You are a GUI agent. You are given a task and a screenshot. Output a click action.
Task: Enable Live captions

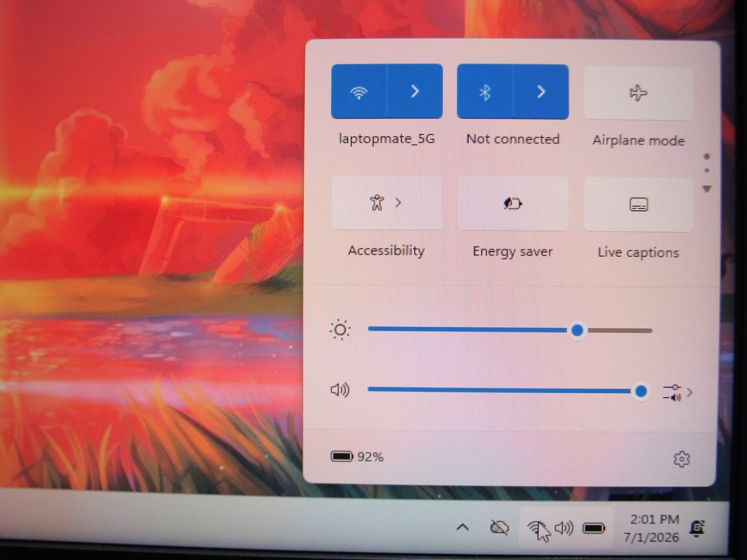[x=638, y=205]
